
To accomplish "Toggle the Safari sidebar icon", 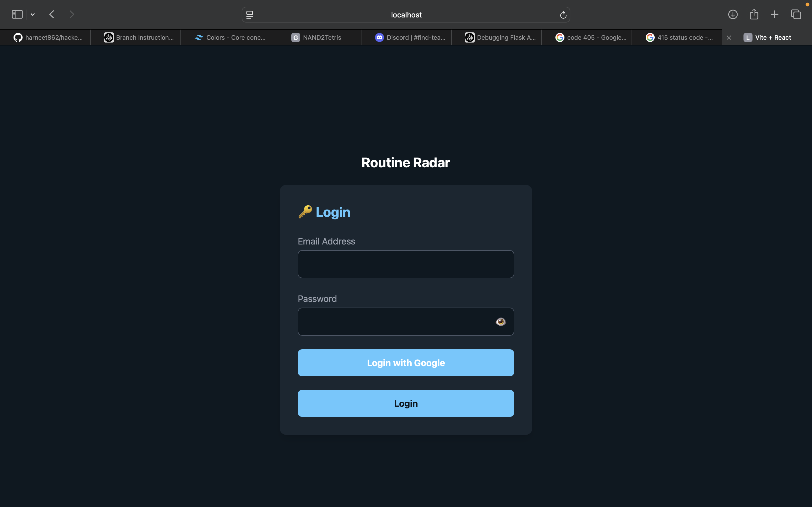I will coord(17,14).
